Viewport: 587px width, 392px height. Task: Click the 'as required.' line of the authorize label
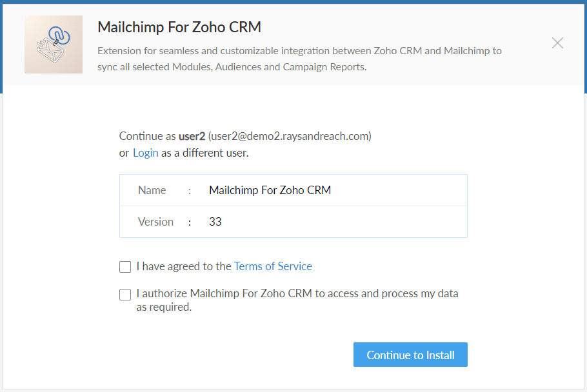[164, 307]
